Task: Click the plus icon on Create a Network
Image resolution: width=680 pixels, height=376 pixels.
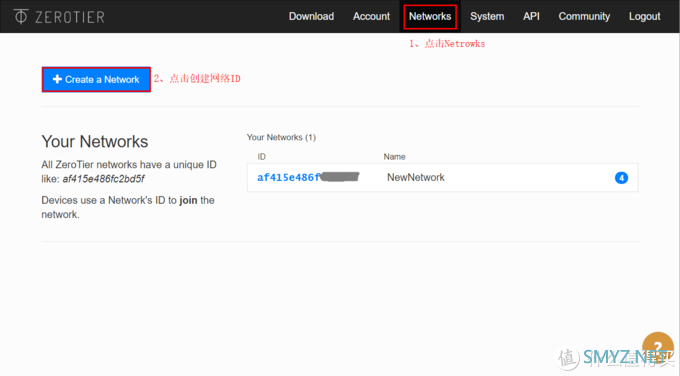Action: click(x=57, y=79)
